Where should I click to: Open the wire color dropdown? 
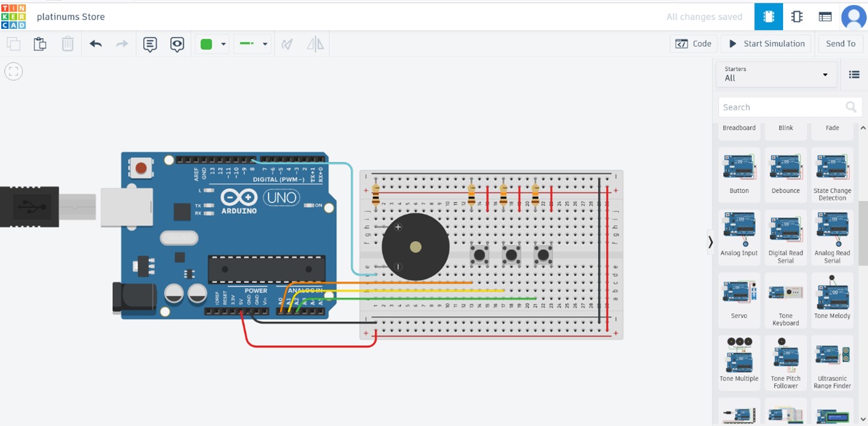click(213, 44)
